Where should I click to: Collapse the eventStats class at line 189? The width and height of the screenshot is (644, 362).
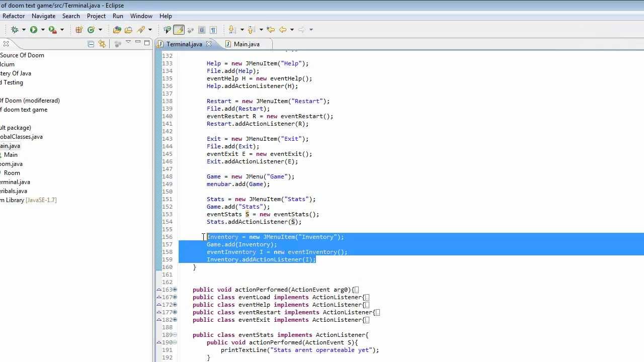click(x=175, y=335)
